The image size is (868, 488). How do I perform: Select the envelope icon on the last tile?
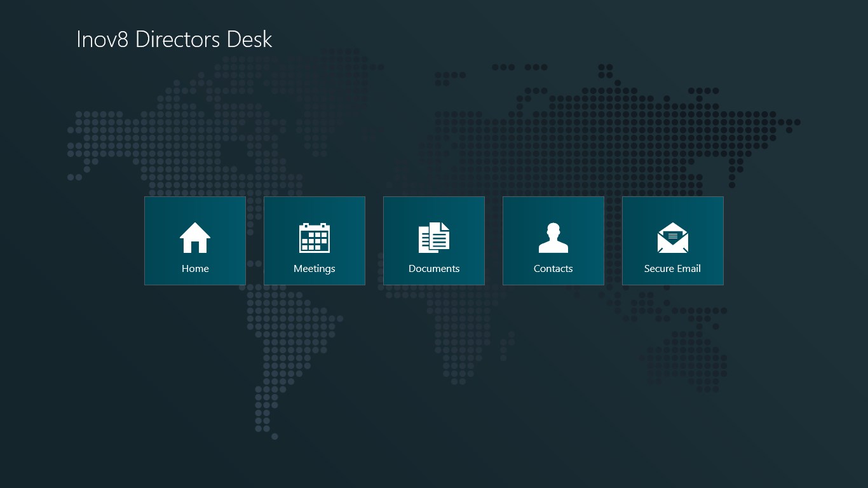pos(672,238)
